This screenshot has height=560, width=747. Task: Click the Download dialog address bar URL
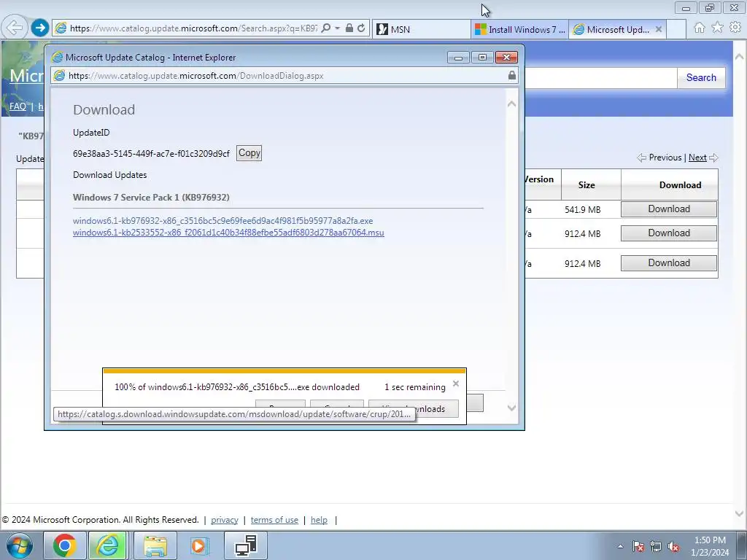coord(196,76)
